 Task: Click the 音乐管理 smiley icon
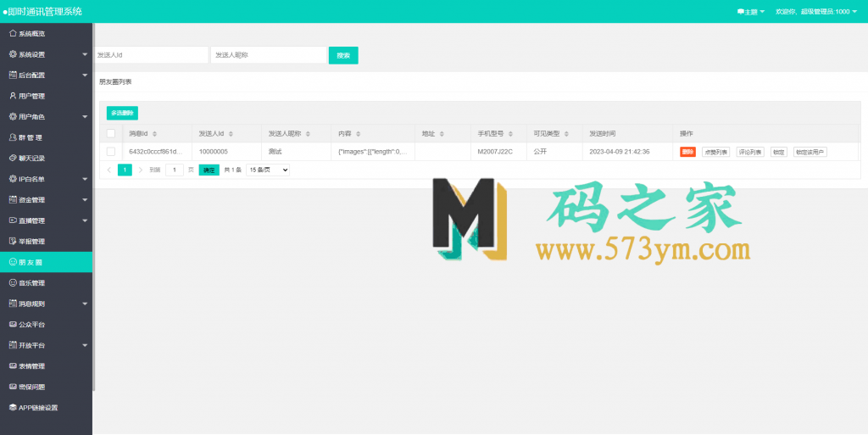13,283
